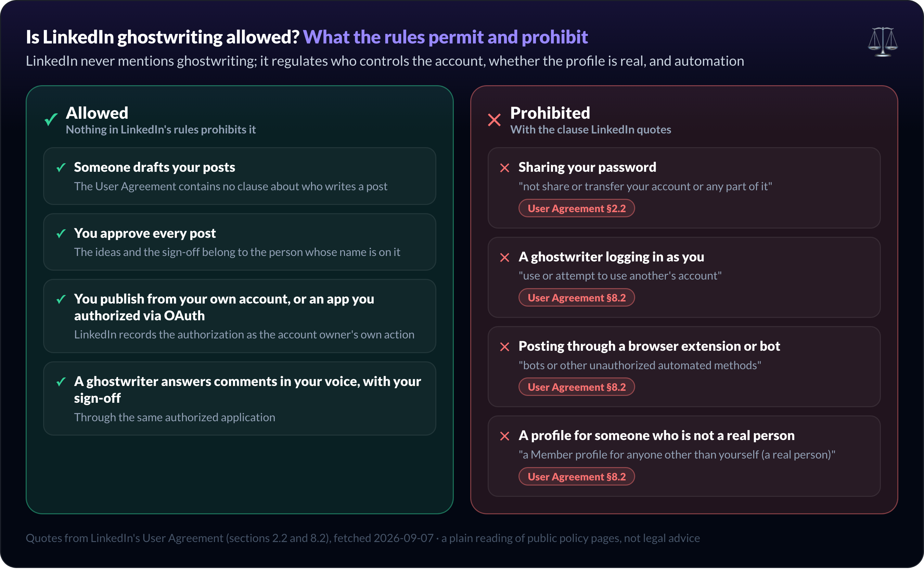Click the scales of justice icon
The image size is (924, 580).
(x=883, y=42)
